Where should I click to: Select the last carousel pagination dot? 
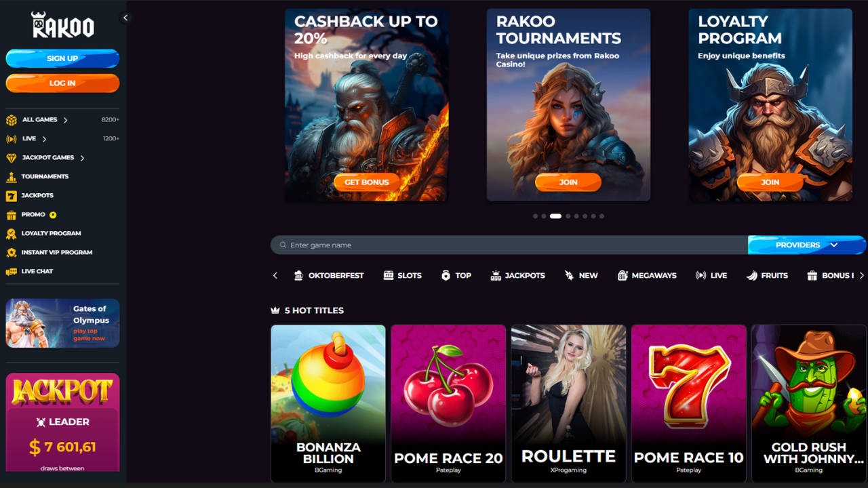click(601, 216)
